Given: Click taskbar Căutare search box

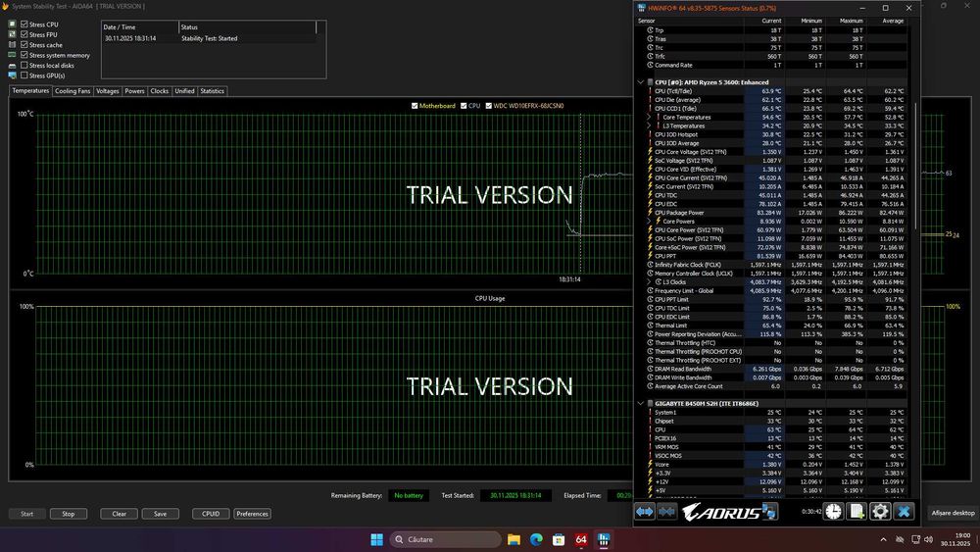Looking at the screenshot, I should tap(446, 539).
